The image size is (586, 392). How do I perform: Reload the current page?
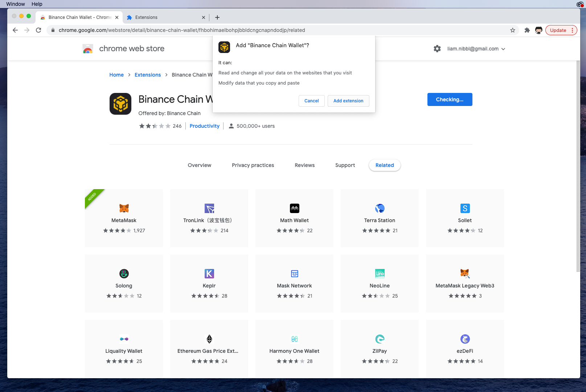(38, 30)
